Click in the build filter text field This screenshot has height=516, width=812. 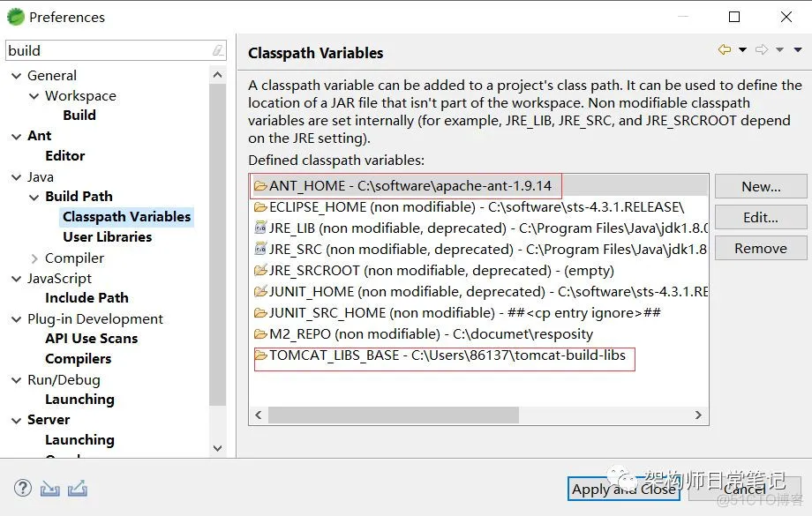point(106,51)
